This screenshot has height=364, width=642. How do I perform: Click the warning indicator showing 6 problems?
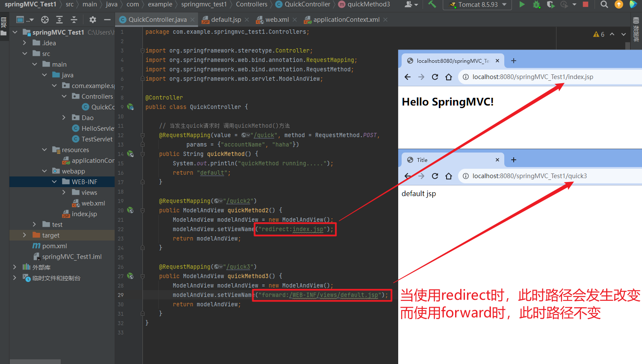599,34
